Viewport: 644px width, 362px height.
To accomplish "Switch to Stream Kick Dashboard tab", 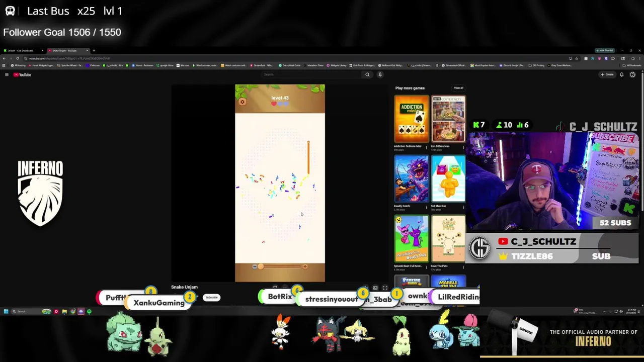I will coord(24,51).
